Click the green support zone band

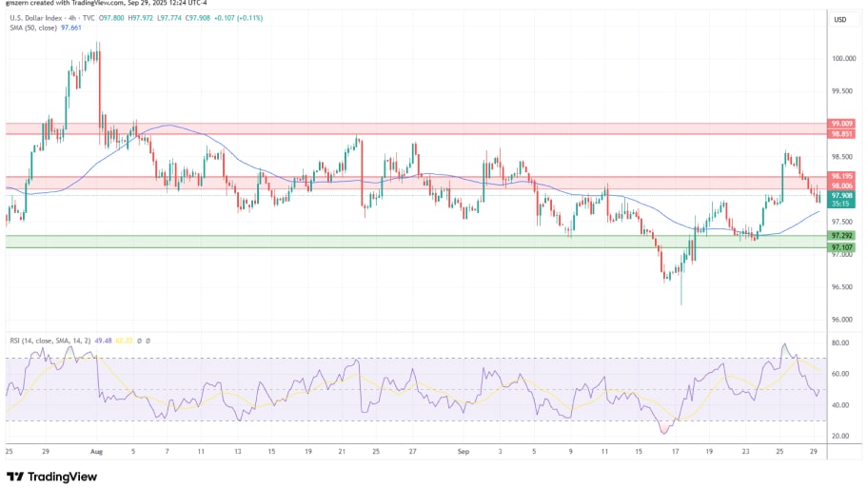[x=409, y=242]
